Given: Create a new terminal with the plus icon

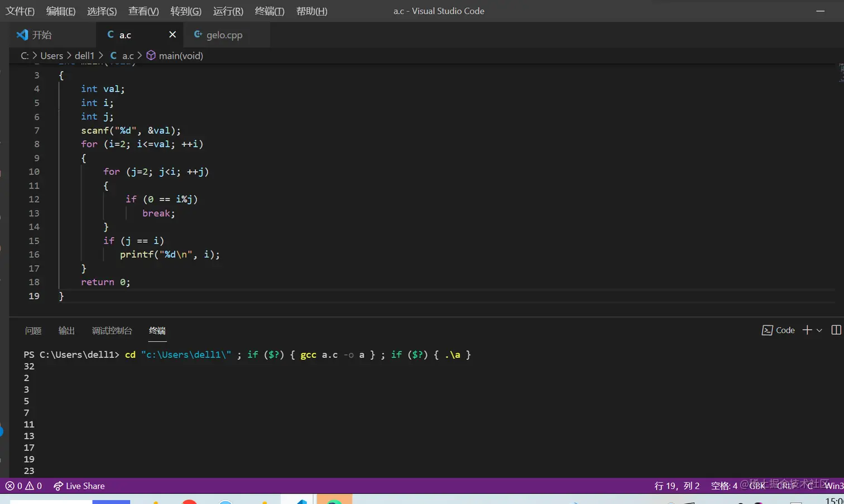Looking at the screenshot, I should point(807,330).
